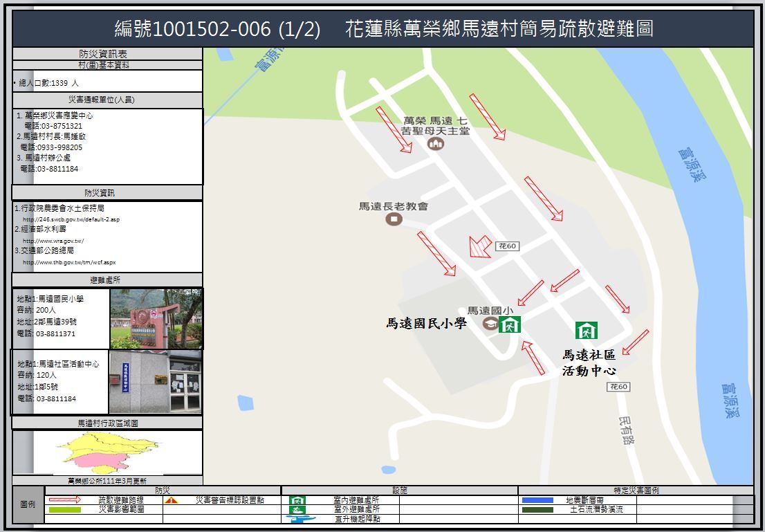Click the 馬遠村行政區域圖 mini map

click(x=109, y=453)
